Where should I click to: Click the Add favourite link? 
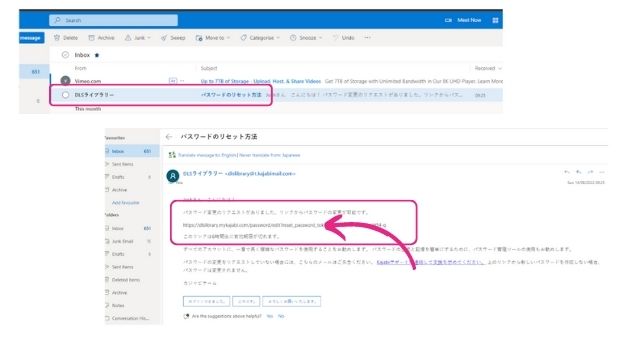click(x=125, y=202)
